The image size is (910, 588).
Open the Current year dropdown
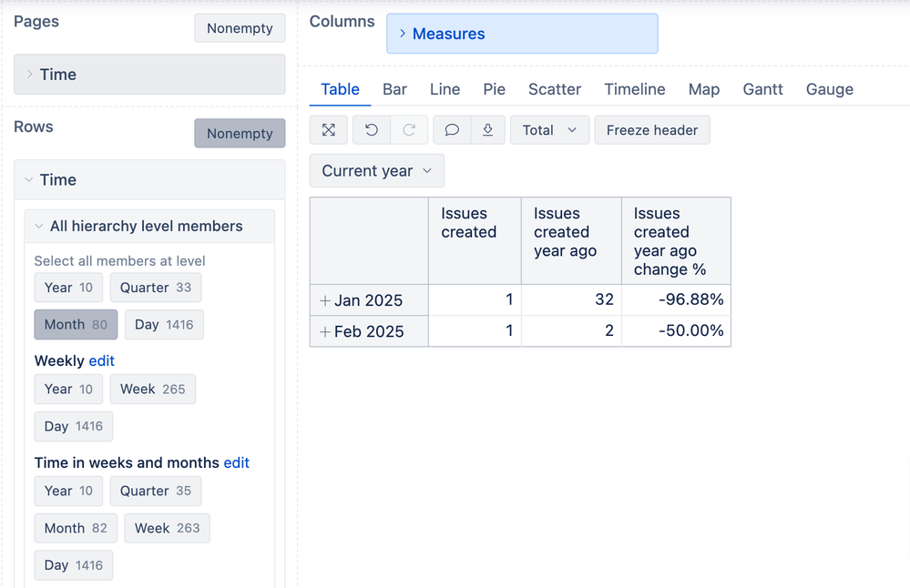376,170
